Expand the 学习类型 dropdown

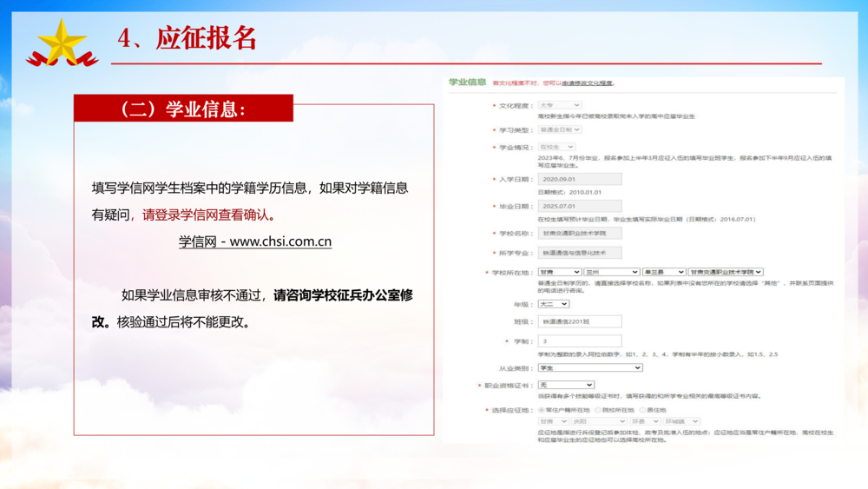(x=559, y=129)
